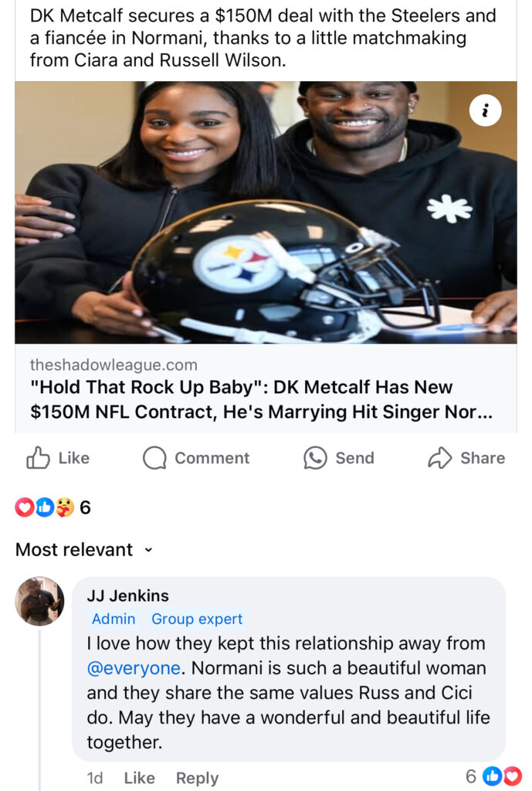Open the Steelers helmet article image

pos(266,212)
